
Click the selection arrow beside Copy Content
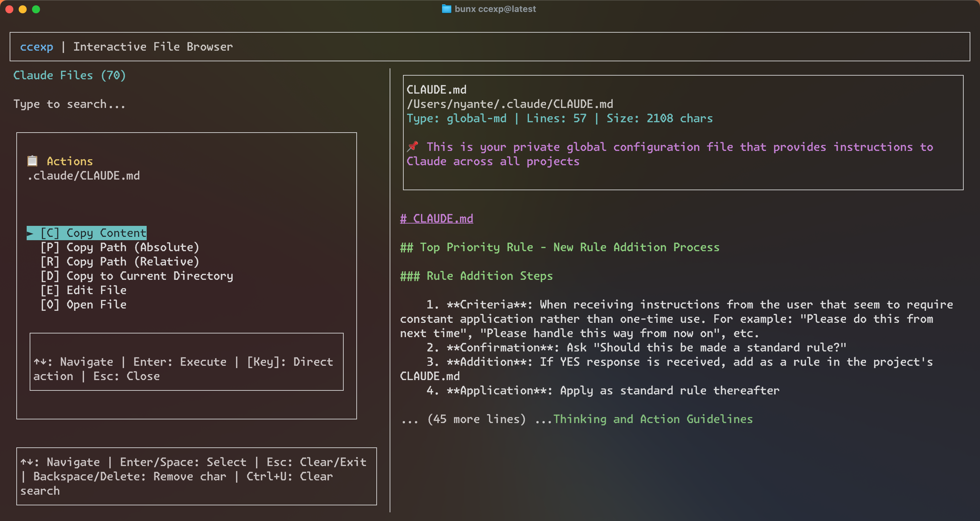[30, 233]
